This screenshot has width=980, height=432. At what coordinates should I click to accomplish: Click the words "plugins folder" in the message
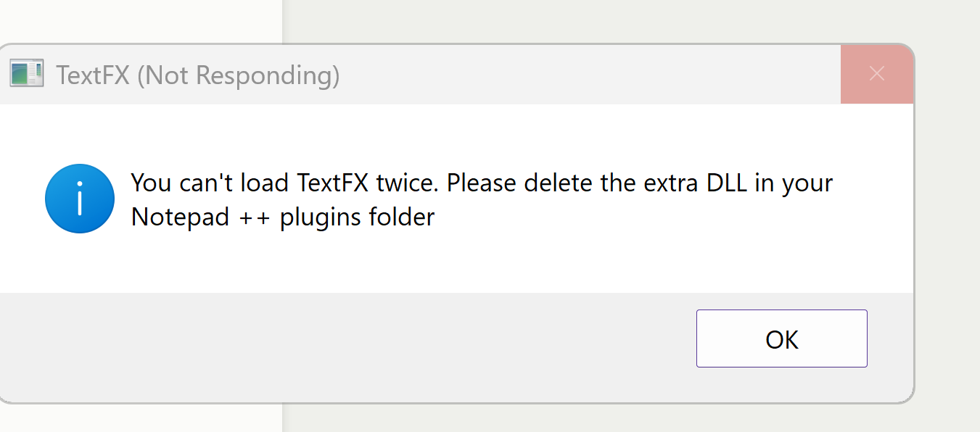357,217
